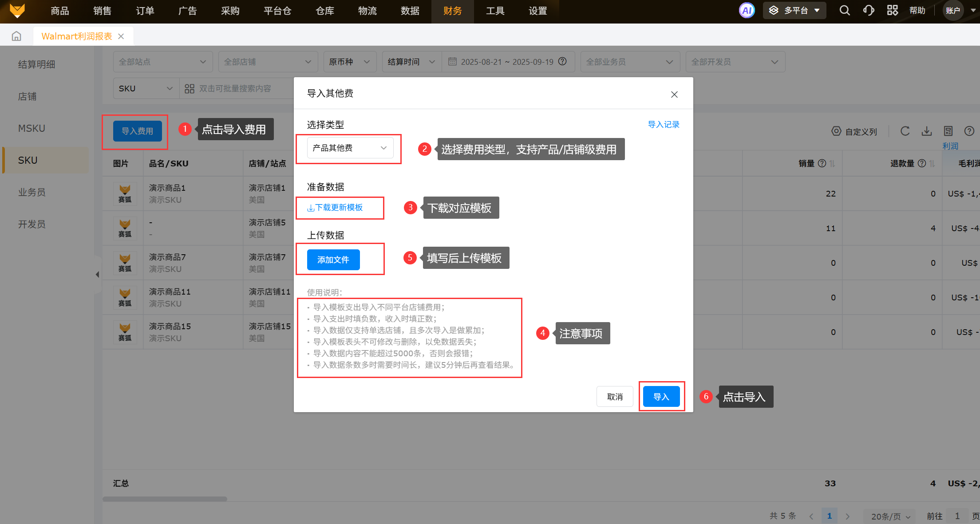Expand the 产品其他费 type dropdown

coord(350,148)
